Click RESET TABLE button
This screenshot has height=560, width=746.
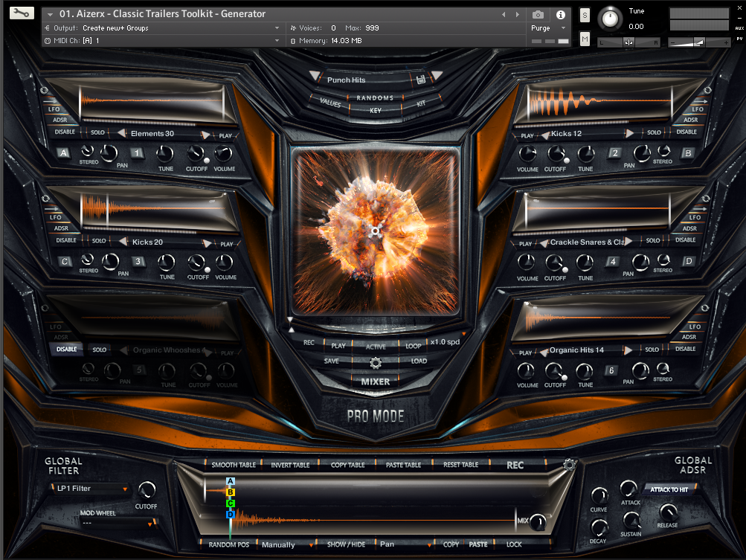tap(460, 464)
